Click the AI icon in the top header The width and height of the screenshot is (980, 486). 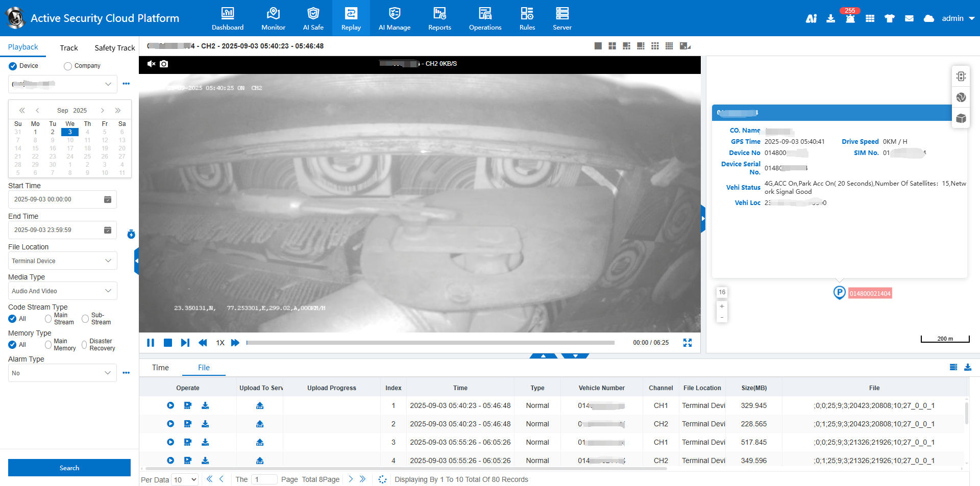pos(811,18)
